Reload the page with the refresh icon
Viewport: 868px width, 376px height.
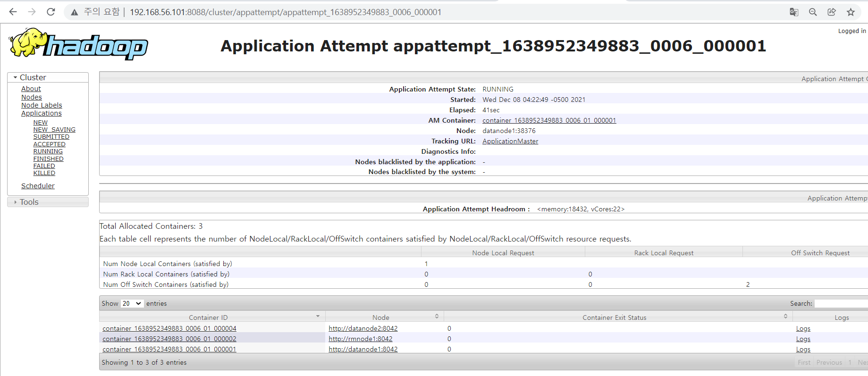pos(51,12)
